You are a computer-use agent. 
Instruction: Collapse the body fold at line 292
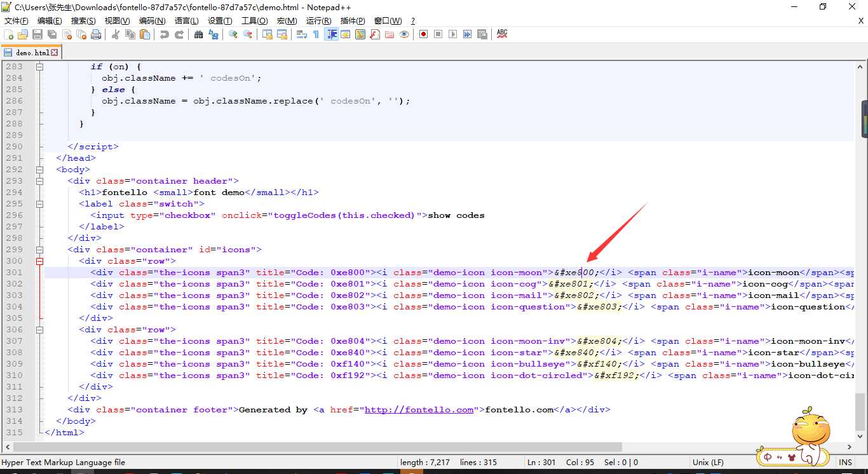[x=39, y=170]
